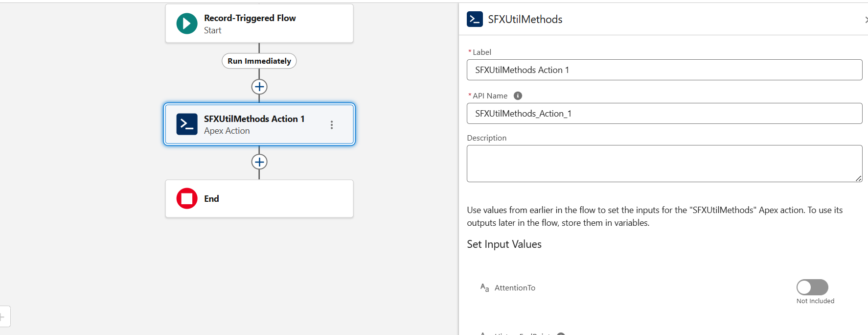Show API Name info tooltip
The width and height of the screenshot is (868, 335).
tap(518, 96)
